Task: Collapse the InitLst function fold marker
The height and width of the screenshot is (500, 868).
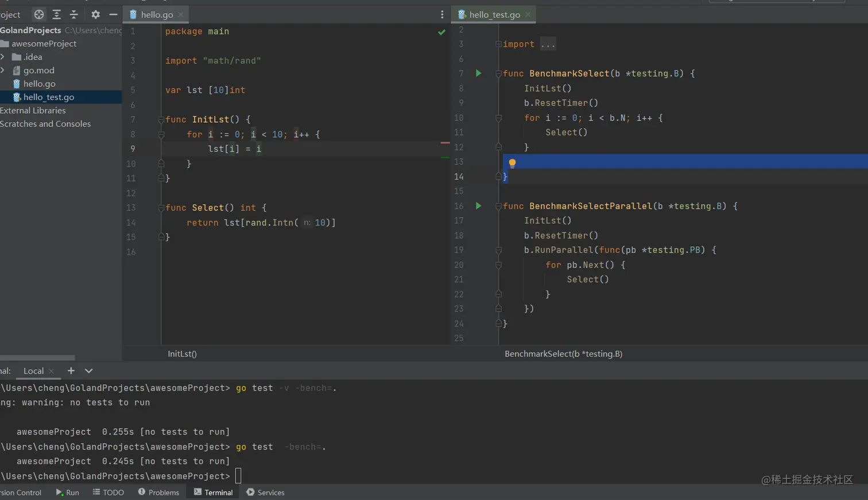Action: click(161, 119)
